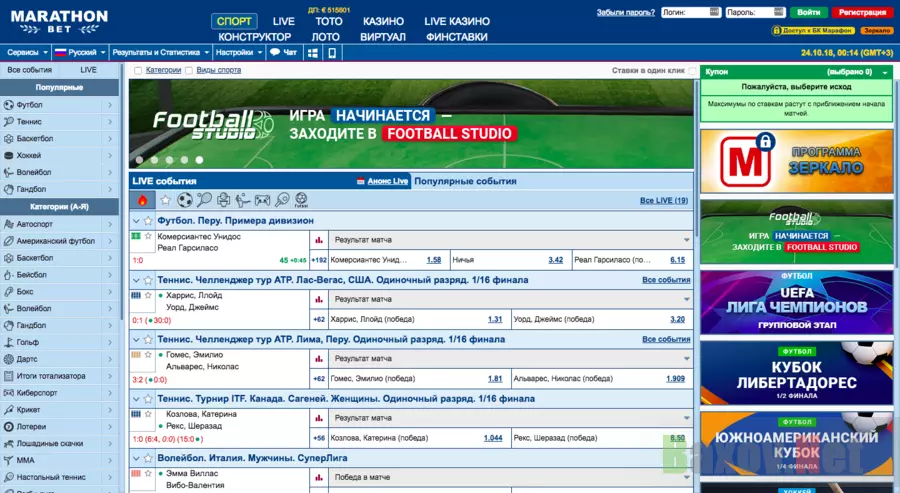The width and height of the screenshot is (900, 493).
Task: Select the hot events flame icon
Action: coord(142,200)
